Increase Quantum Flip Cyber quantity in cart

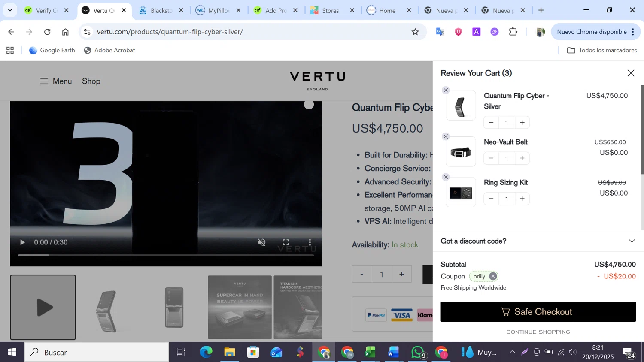[522, 123]
